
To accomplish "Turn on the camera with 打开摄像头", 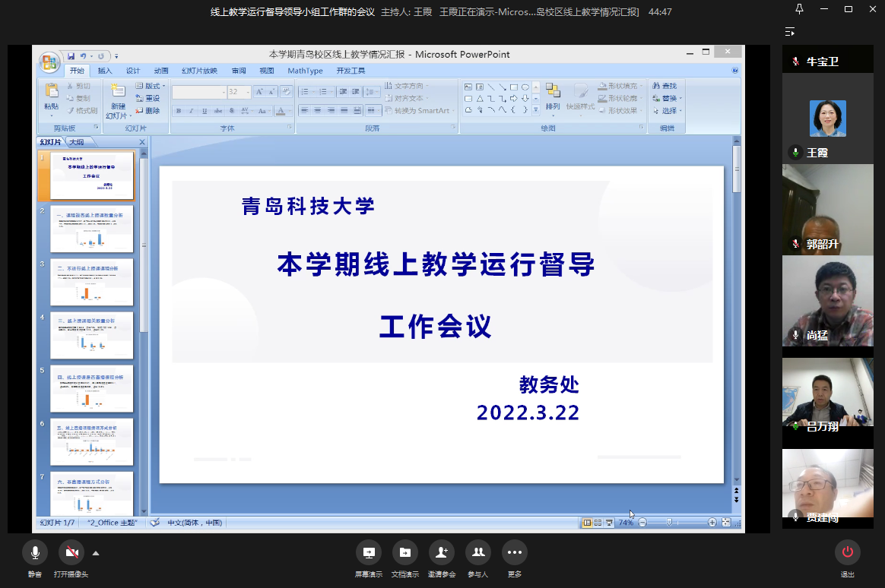I will tap(71, 552).
